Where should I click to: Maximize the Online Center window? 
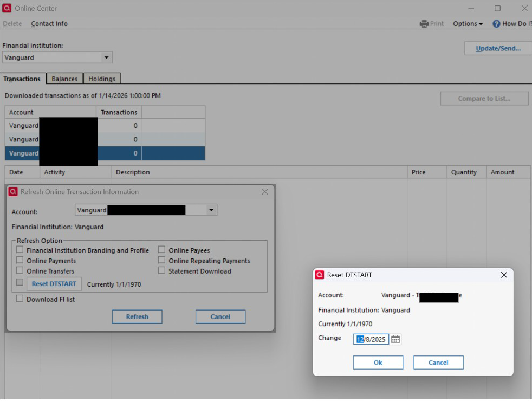497,8
